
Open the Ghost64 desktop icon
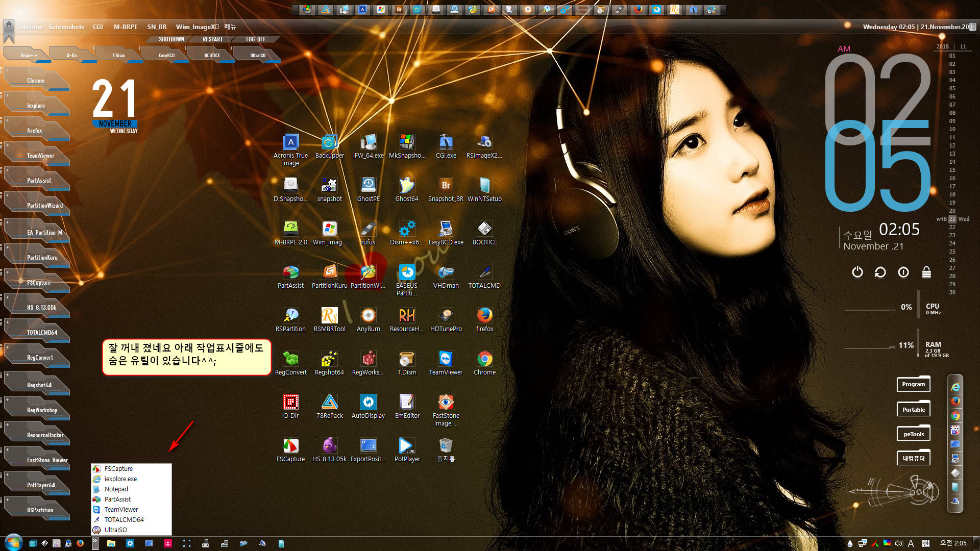point(407,190)
